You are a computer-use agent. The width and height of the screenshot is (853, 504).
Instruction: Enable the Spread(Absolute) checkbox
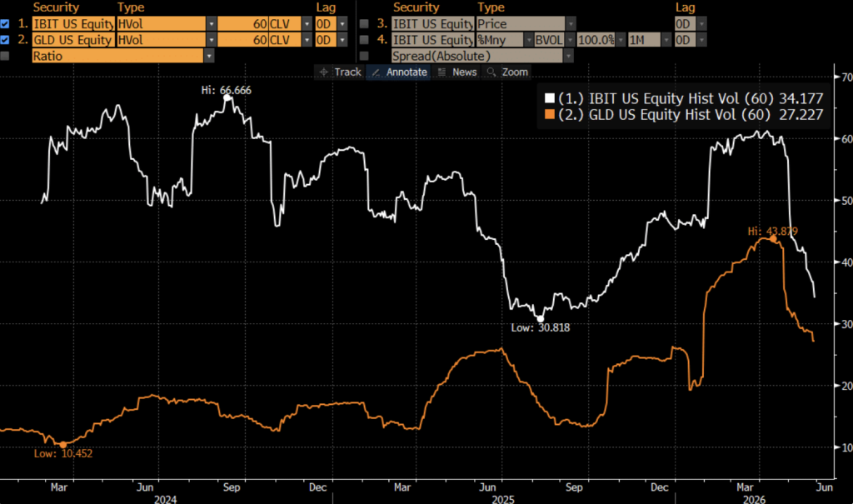pos(365,56)
